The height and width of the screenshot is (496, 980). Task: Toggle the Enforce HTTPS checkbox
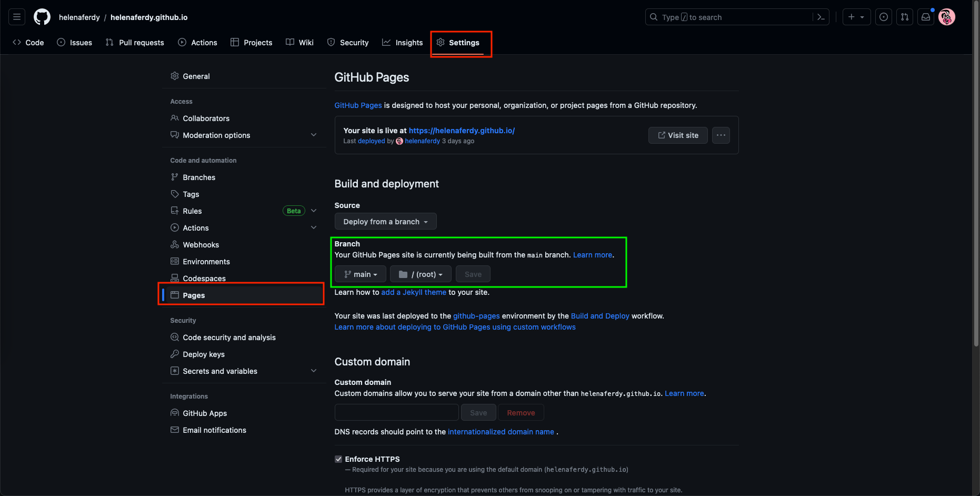point(338,459)
